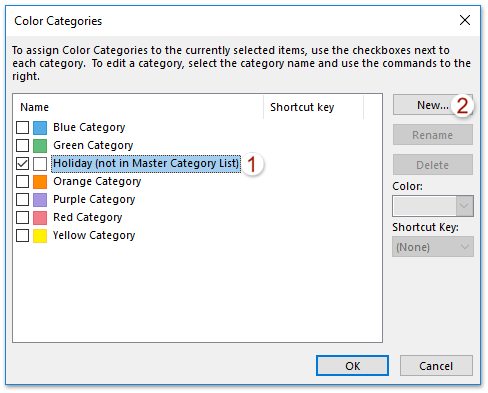Tick the Red Category checkbox

[22, 217]
